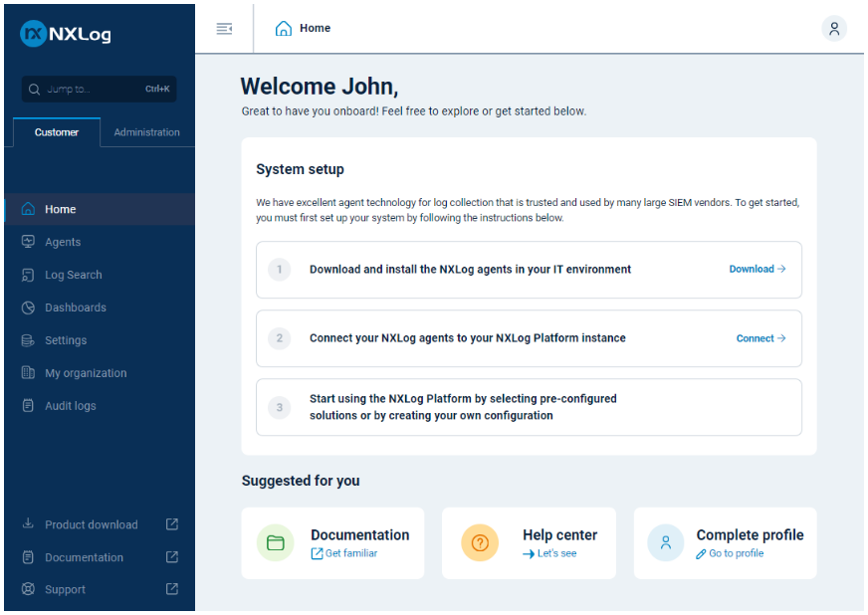Click the Welcome John heading
The width and height of the screenshot is (868, 615).
tap(320, 87)
